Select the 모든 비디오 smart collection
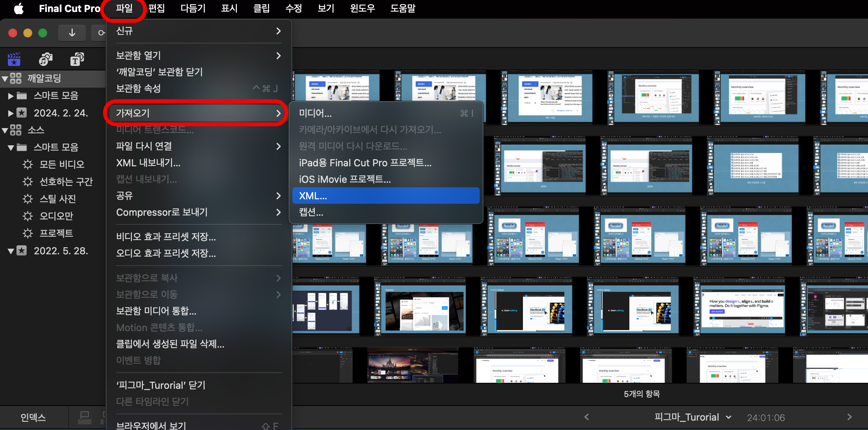The height and width of the screenshot is (430, 868). click(62, 164)
